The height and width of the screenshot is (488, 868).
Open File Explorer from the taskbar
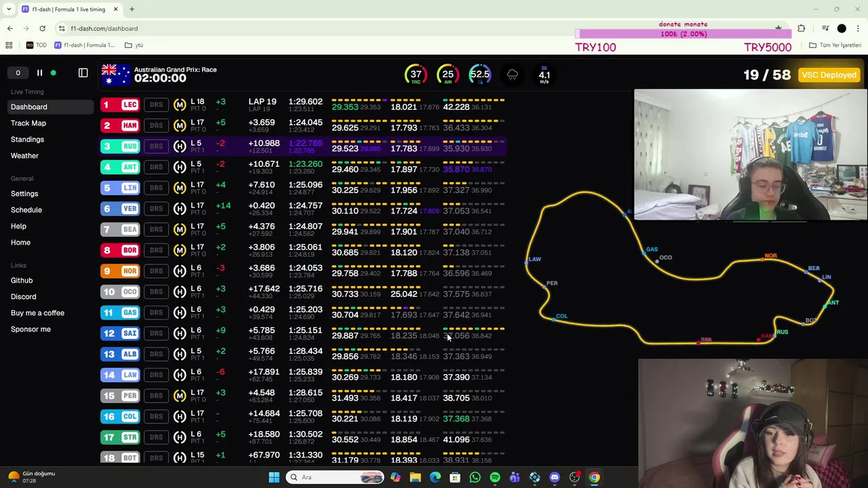pyautogui.click(x=415, y=477)
